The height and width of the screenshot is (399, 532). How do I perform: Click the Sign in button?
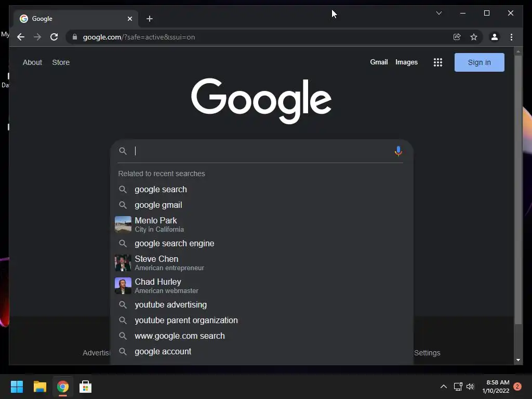tap(479, 62)
